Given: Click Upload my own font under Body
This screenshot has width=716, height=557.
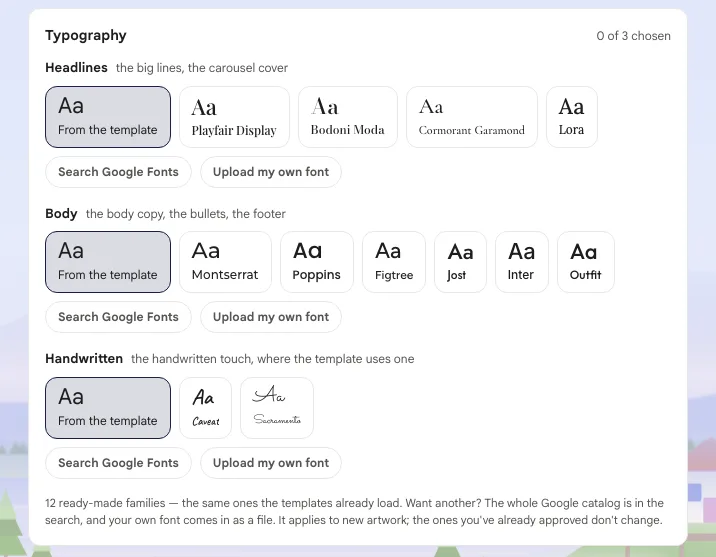Looking at the screenshot, I should pyautogui.click(x=271, y=317).
